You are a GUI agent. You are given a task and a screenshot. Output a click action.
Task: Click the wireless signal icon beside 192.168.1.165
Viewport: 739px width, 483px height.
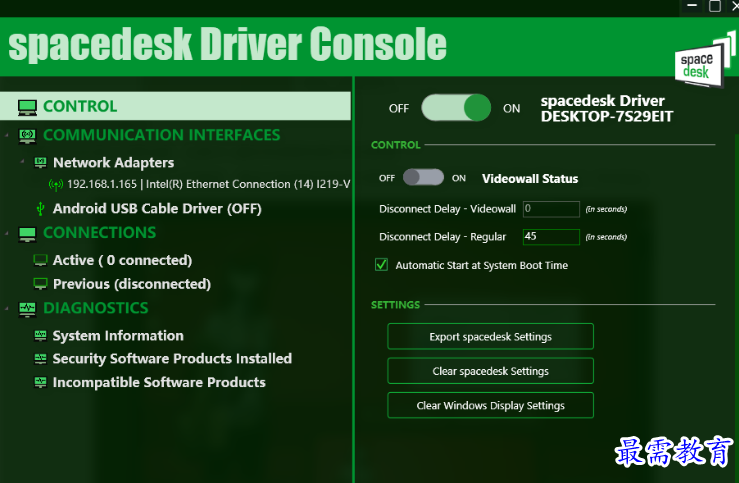click(x=56, y=184)
